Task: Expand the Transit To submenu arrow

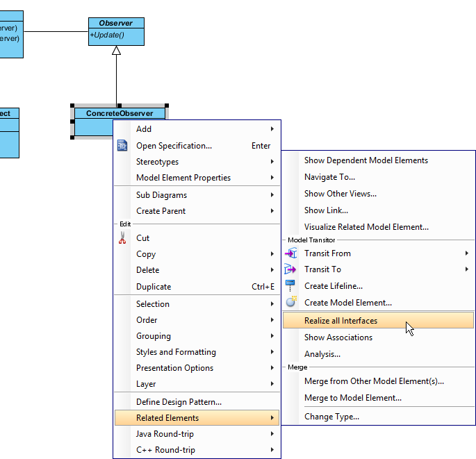Action: coord(466,269)
